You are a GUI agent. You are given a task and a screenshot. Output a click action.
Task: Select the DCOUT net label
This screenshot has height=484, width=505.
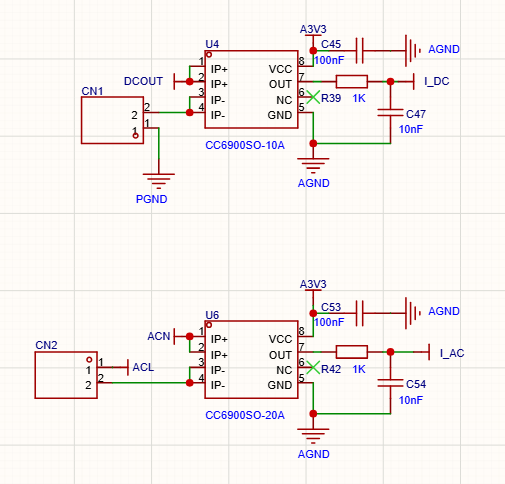(143, 81)
